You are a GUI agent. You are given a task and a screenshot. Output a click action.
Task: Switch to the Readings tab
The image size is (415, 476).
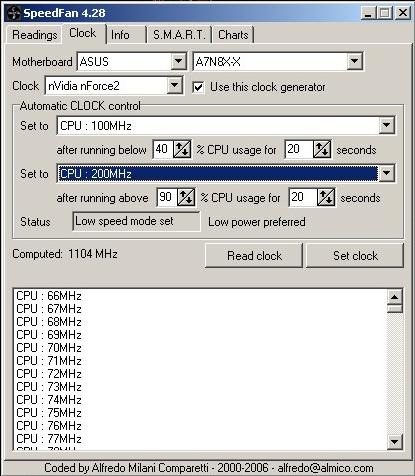coord(34,35)
